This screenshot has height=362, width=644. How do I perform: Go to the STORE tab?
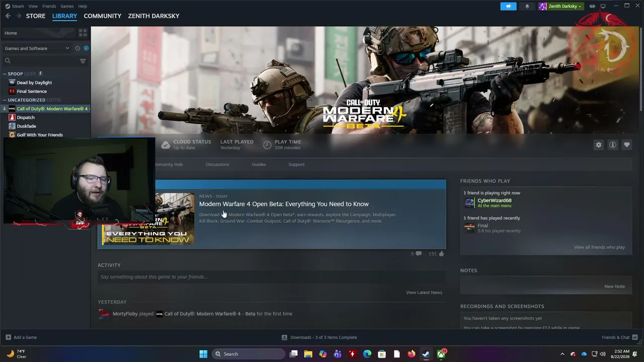pos(36,16)
